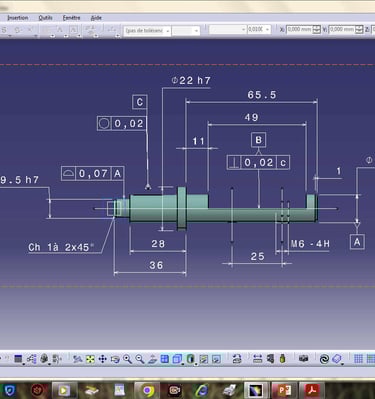The image size is (375, 399).
Task: Click the Apply Material icon
Action: click(337, 359)
